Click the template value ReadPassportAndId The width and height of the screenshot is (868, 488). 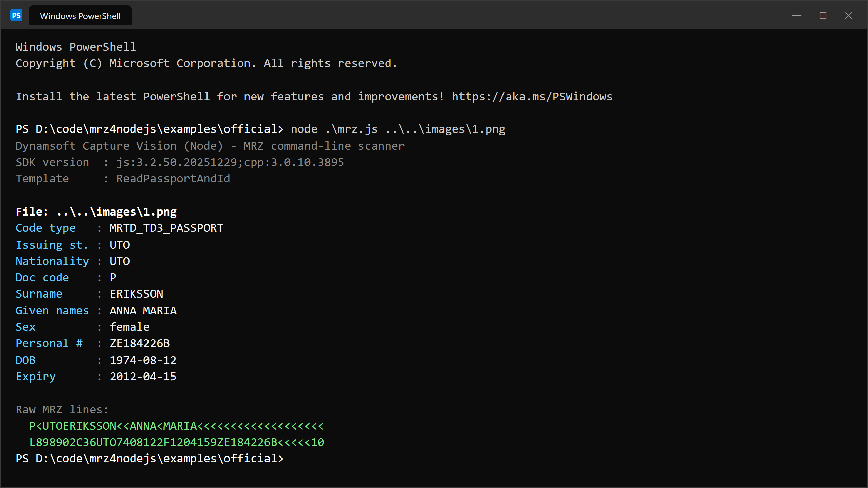(173, 179)
